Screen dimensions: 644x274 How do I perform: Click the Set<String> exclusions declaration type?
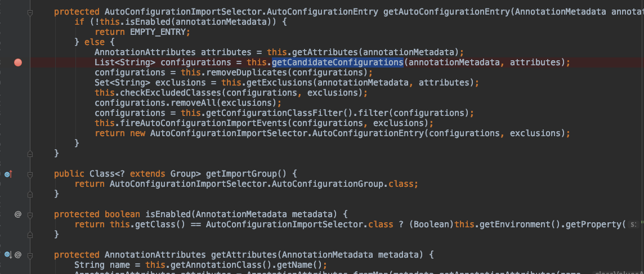pos(122,83)
